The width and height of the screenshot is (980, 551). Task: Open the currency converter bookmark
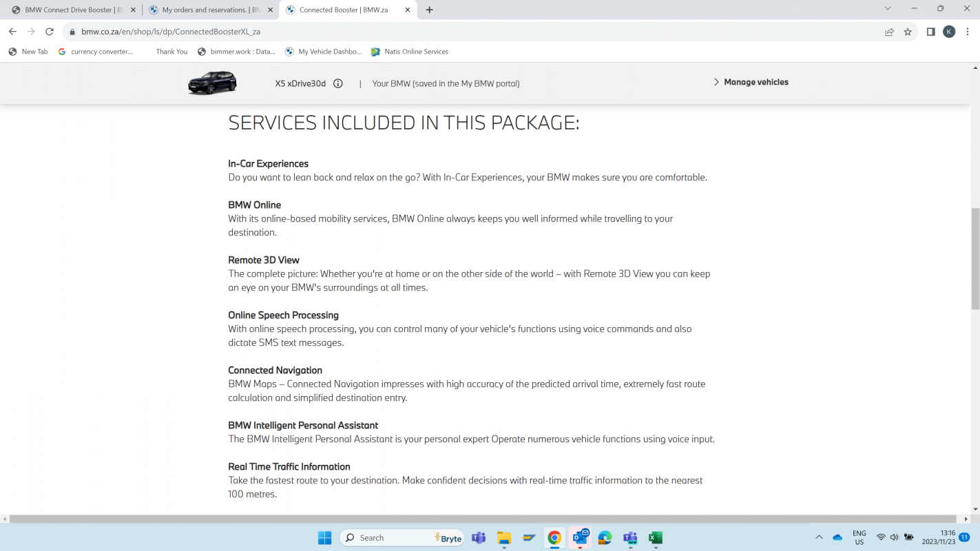(x=96, y=52)
